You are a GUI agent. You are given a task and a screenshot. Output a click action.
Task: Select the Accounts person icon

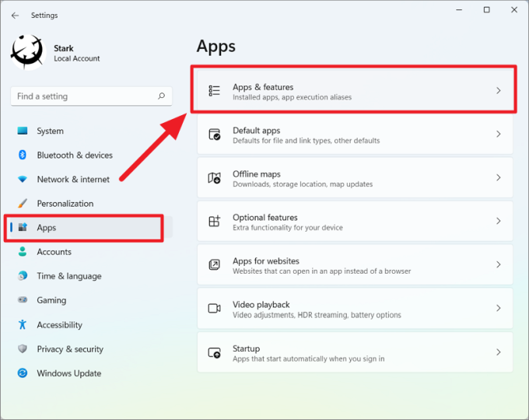[23, 252]
